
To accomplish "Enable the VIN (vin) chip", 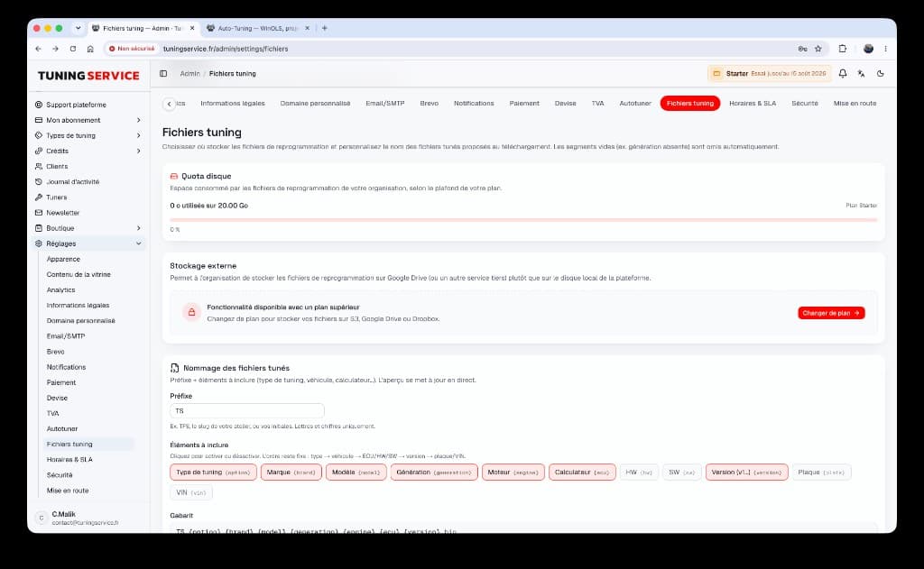I will [x=191, y=492].
